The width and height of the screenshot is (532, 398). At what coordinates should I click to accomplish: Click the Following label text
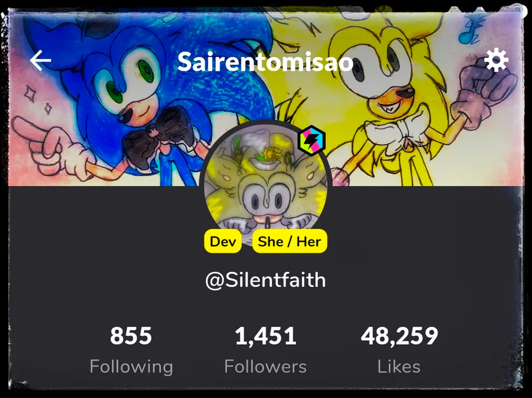131,367
